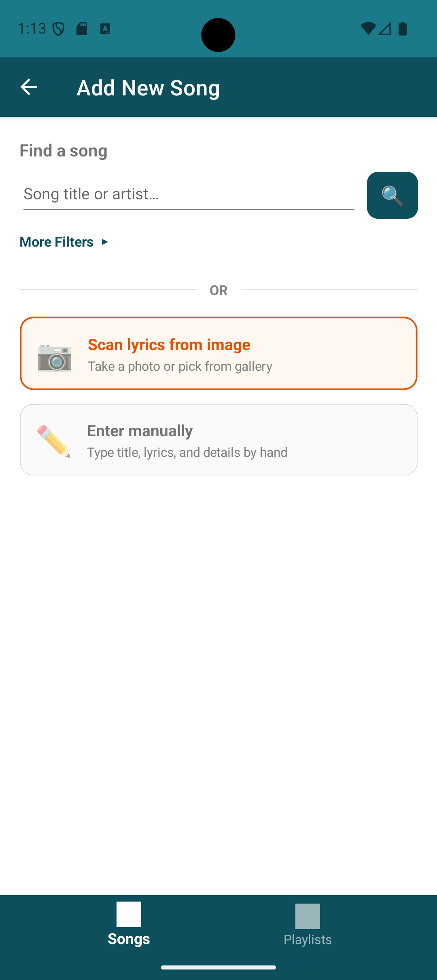Tap the cellular signal icon
Viewport: 437px width, 980px height.
click(x=385, y=29)
